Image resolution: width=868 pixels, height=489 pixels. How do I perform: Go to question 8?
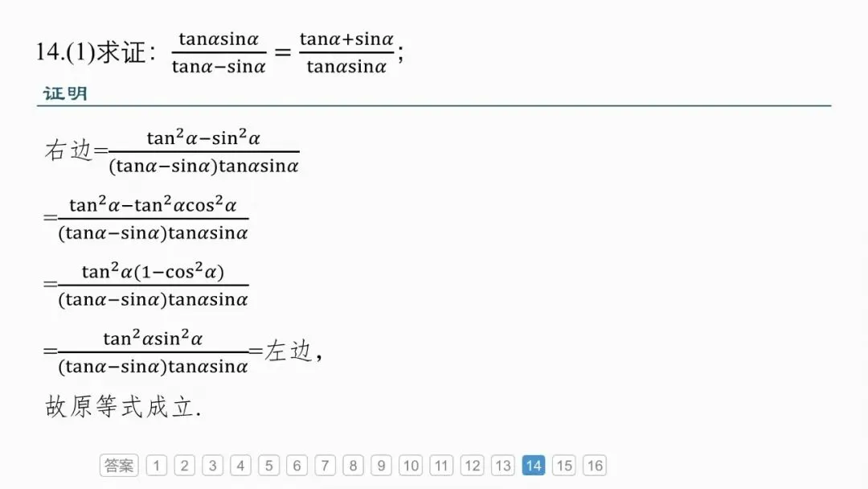tap(353, 465)
